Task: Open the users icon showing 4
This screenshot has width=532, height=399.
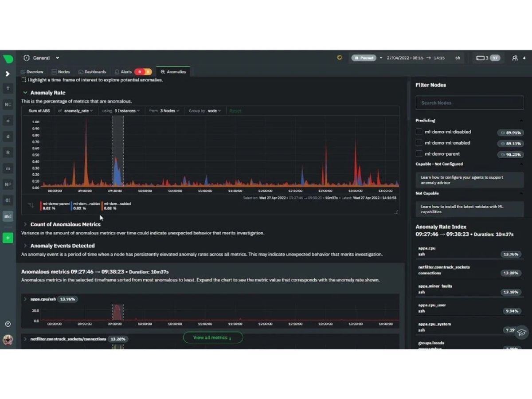Action: [x=519, y=58]
